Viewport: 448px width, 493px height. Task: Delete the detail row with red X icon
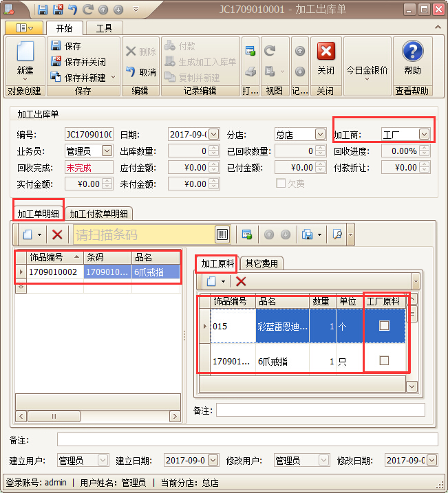pyautogui.click(x=57, y=234)
